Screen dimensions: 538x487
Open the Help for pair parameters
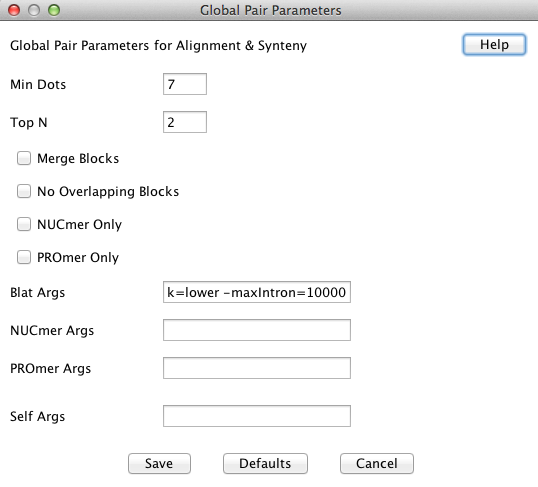click(494, 45)
